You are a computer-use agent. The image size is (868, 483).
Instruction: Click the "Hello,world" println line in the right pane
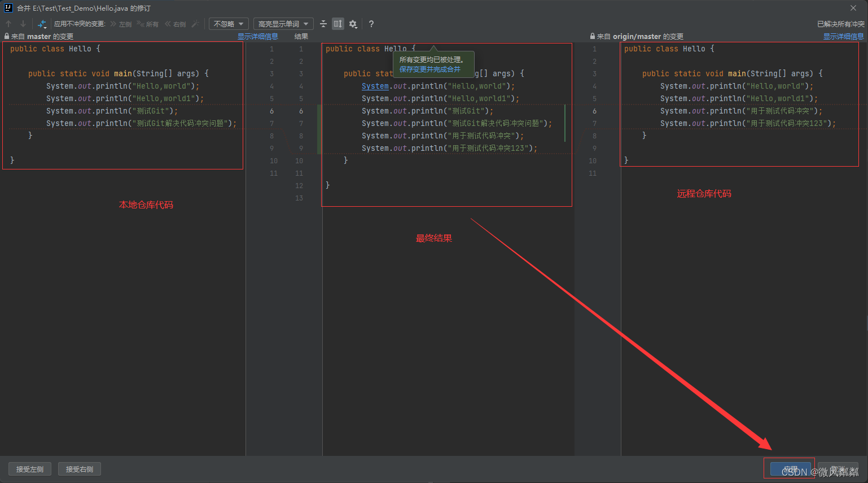pyautogui.click(x=737, y=86)
